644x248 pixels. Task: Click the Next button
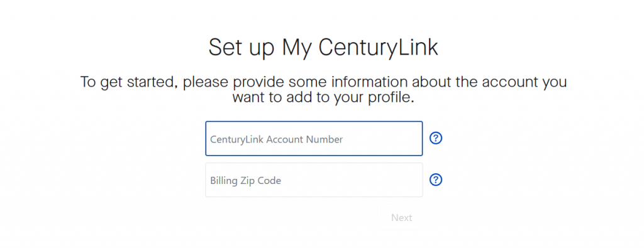tap(401, 218)
